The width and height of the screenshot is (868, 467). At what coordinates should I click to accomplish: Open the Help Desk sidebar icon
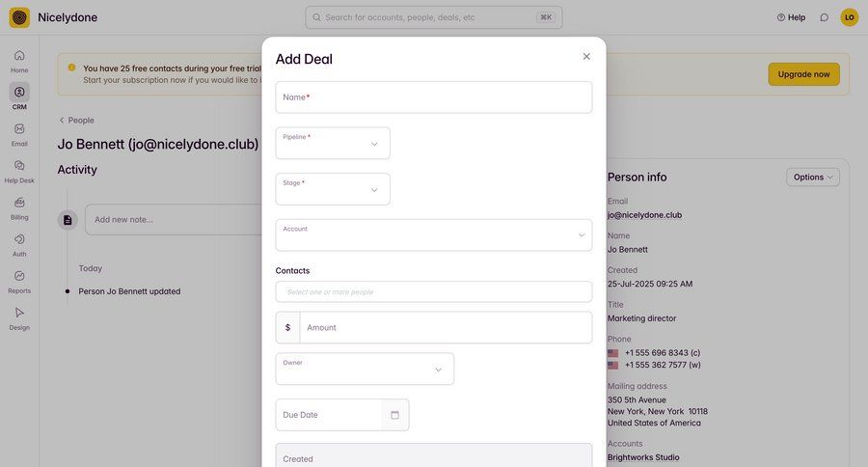click(x=19, y=166)
